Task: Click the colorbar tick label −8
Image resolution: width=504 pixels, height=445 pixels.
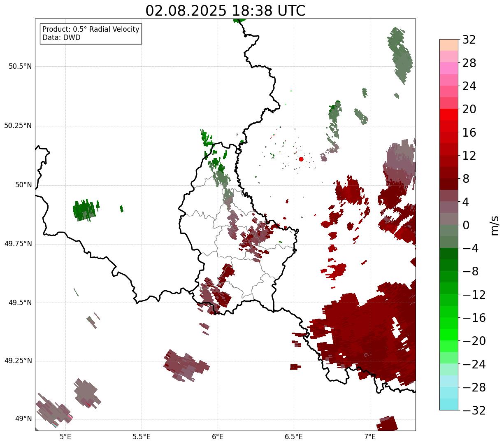Action: (470, 271)
